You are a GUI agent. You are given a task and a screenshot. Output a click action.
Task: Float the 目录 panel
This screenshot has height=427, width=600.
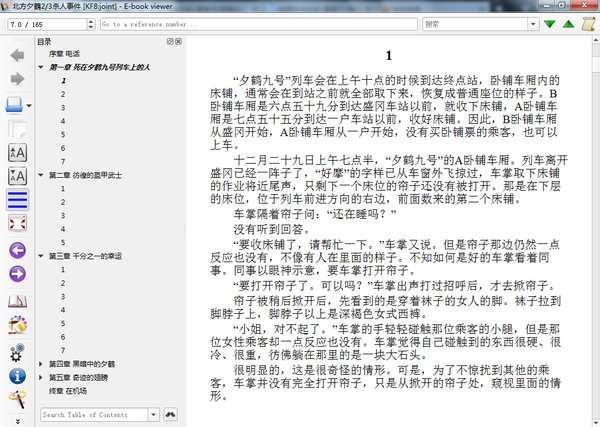pos(170,41)
